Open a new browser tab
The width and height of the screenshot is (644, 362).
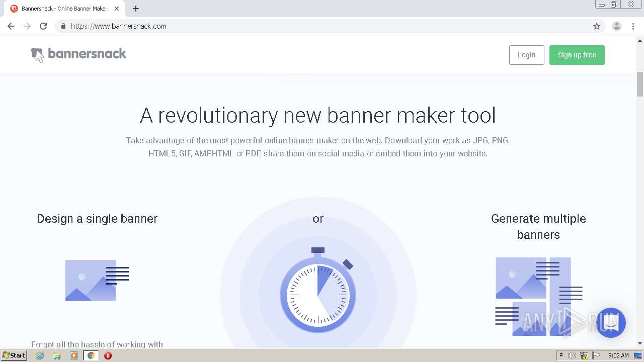136,9
